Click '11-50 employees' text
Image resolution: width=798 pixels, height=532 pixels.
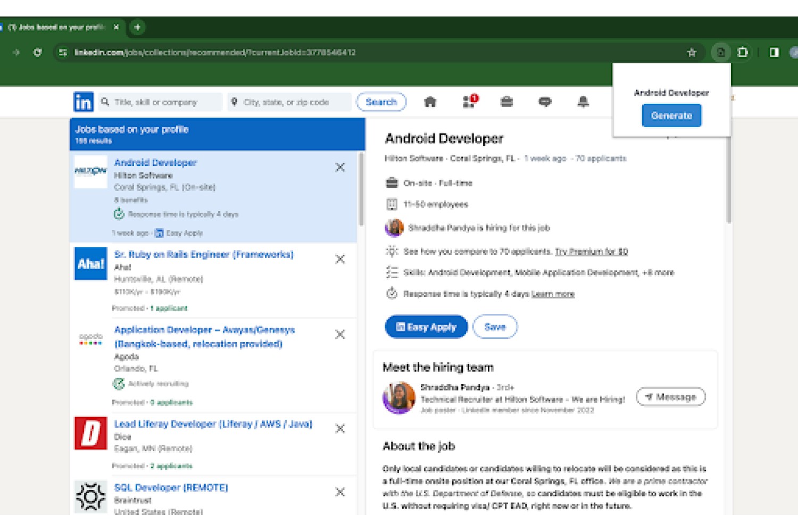436,204
